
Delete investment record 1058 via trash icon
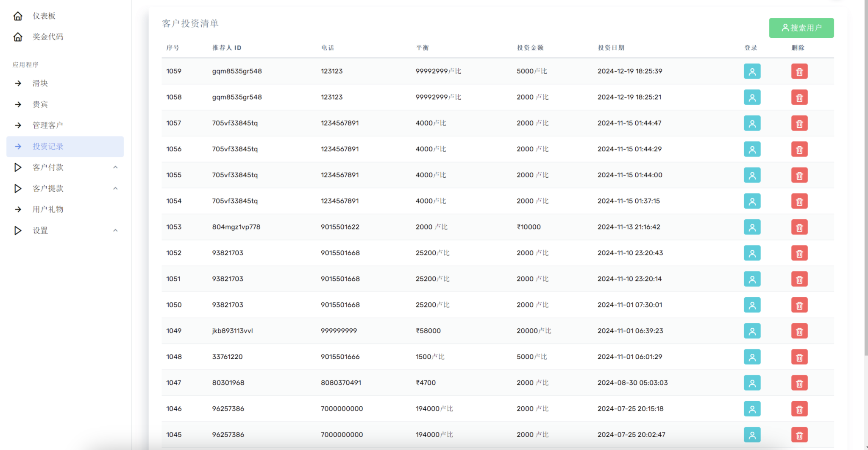(x=799, y=98)
